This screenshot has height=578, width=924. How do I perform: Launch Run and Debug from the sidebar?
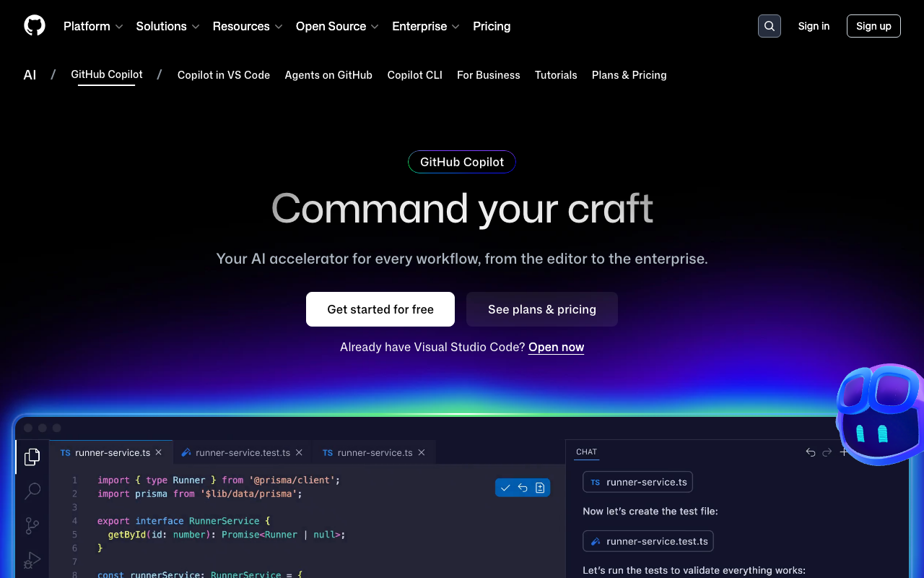pyautogui.click(x=32, y=560)
